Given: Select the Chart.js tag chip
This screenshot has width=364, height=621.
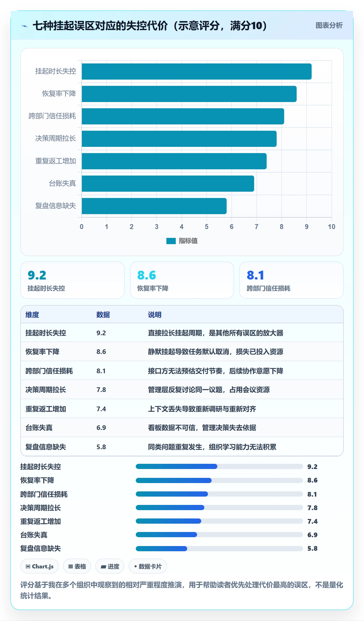Looking at the screenshot, I should click(x=40, y=566).
